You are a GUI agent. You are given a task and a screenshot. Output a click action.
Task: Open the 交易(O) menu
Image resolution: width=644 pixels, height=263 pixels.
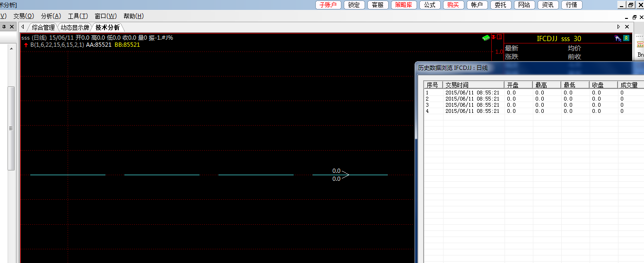tap(23, 16)
